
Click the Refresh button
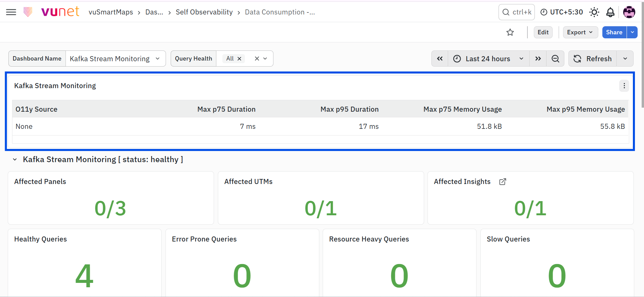tap(593, 59)
